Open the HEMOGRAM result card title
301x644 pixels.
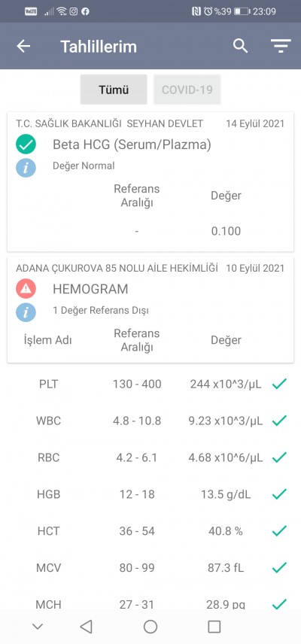pos(90,289)
